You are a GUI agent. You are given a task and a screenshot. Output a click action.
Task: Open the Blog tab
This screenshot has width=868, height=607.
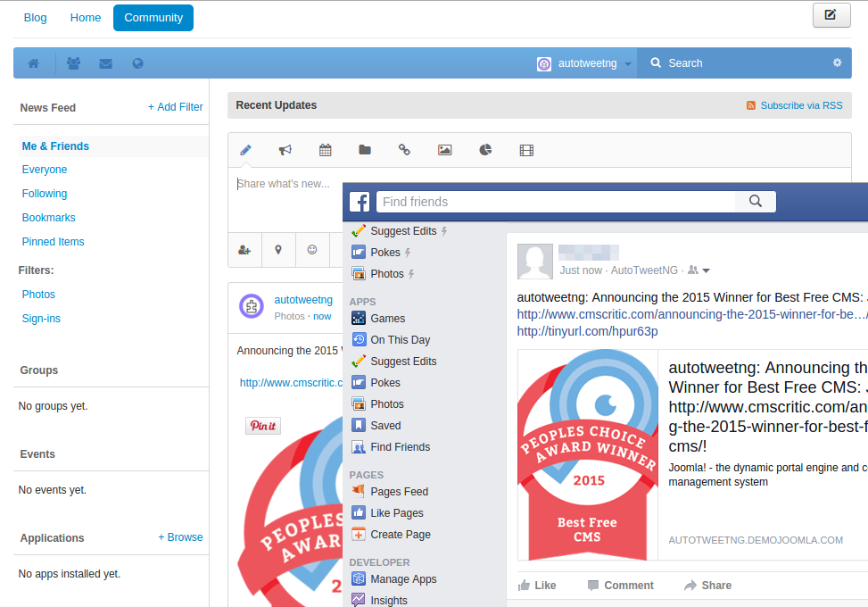pos(36,18)
